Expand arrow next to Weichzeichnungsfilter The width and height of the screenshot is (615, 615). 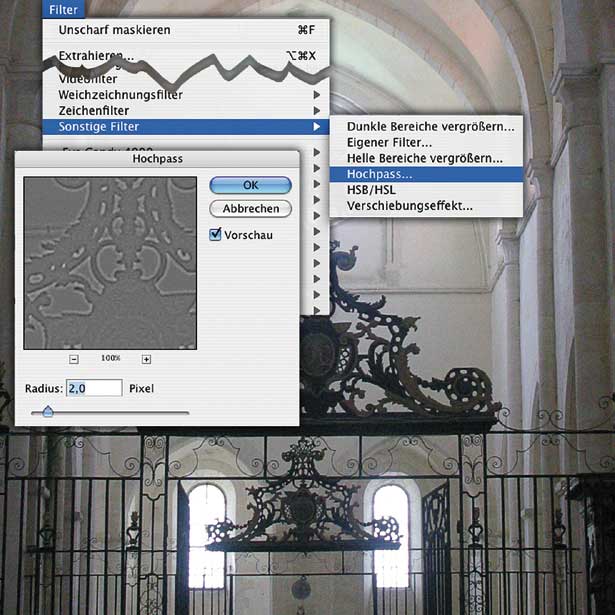pos(317,95)
